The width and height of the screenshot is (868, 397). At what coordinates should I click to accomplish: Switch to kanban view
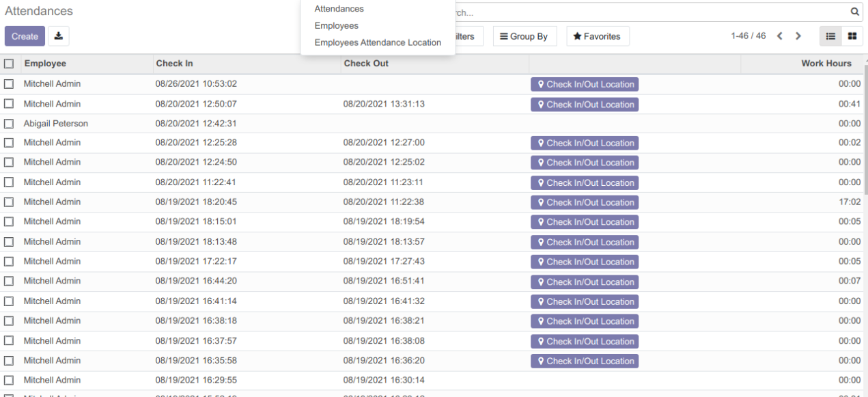(x=852, y=36)
